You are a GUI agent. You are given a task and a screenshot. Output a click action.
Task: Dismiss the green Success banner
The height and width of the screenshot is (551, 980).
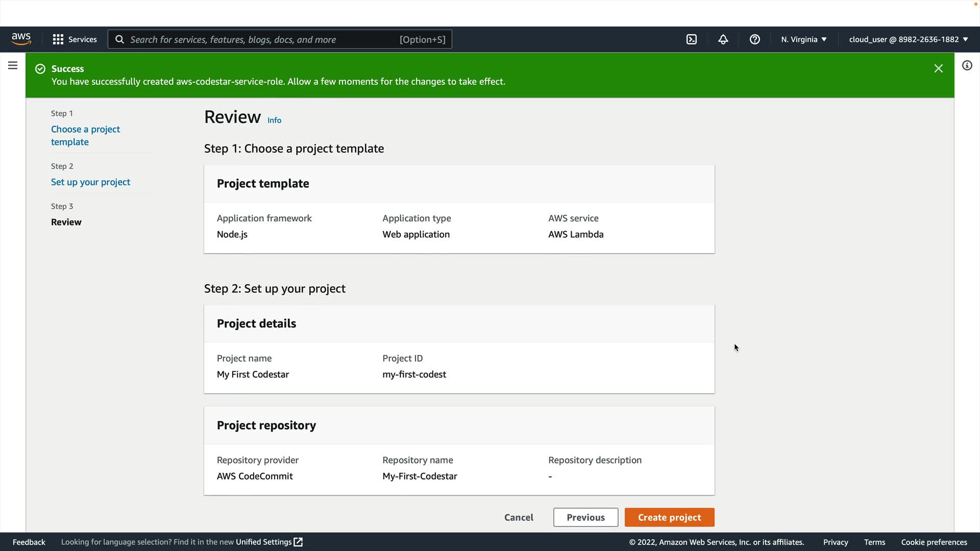[x=938, y=68]
